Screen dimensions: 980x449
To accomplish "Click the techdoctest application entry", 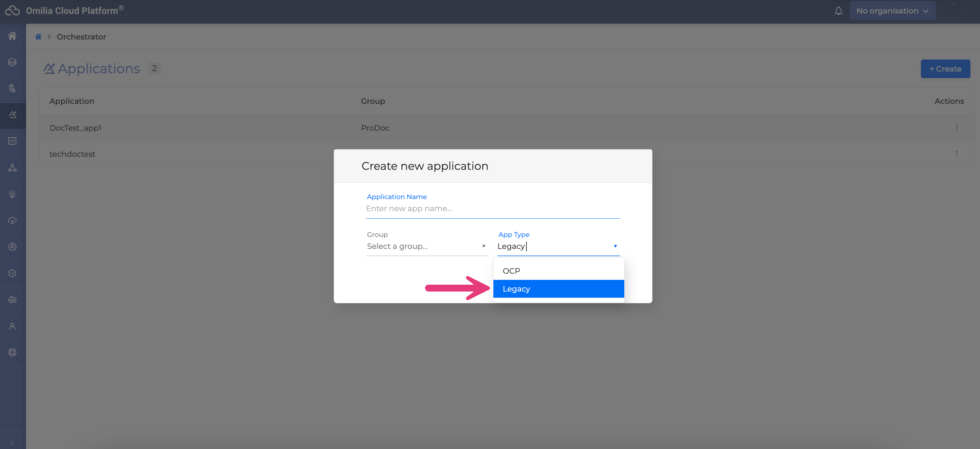I will tap(72, 154).
